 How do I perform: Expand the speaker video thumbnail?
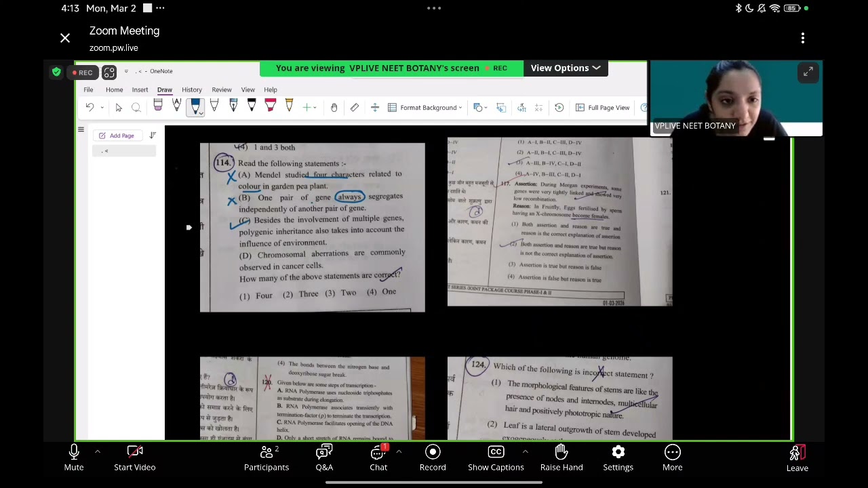click(808, 73)
